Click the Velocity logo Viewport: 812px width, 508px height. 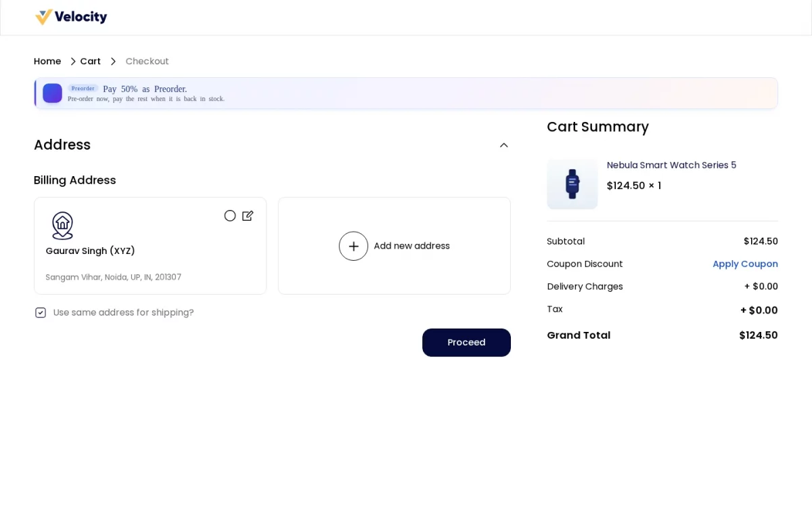[x=71, y=17]
